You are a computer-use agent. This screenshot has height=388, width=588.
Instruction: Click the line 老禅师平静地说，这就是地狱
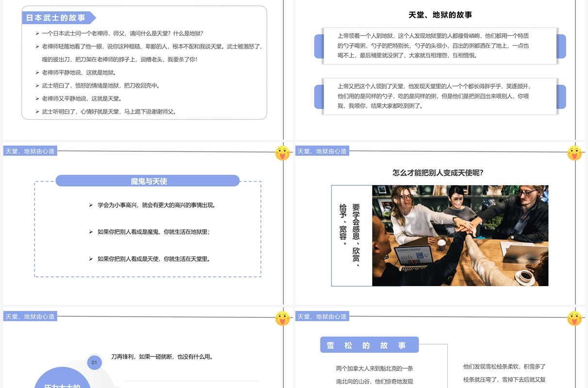click(79, 73)
